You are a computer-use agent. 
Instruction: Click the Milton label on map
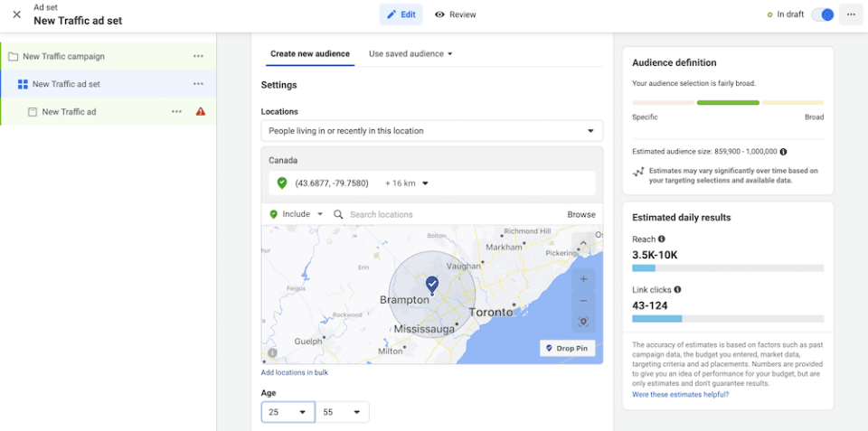(390, 351)
